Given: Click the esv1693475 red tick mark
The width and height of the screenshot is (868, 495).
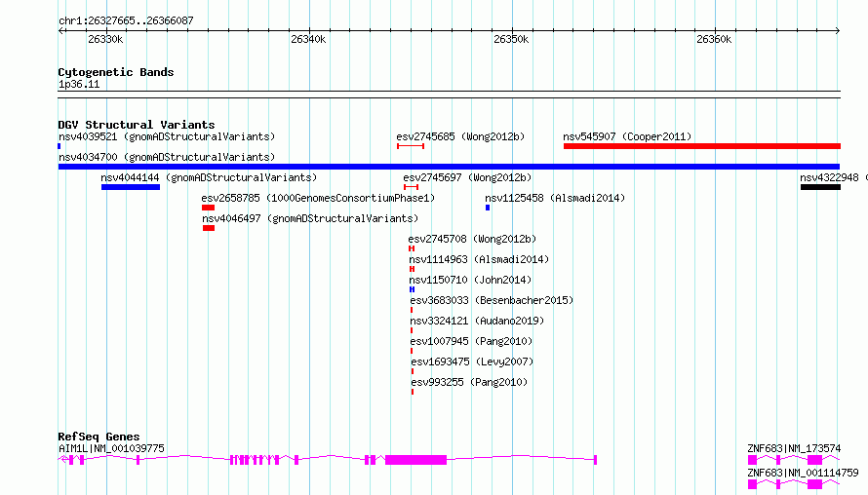Looking at the screenshot, I should [x=413, y=371].
